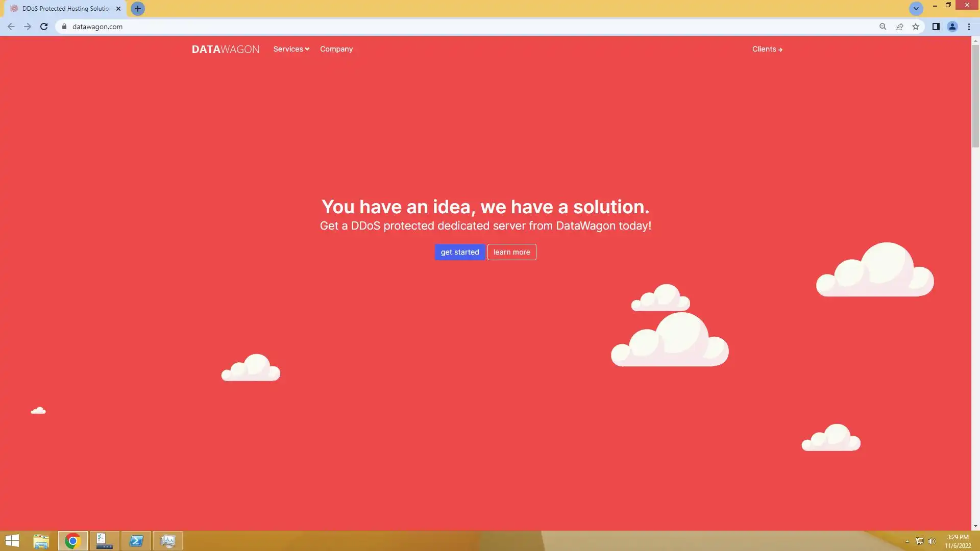Click the blue get started button
The height and width of the screenshot is (551, 980).
point(459,252)
